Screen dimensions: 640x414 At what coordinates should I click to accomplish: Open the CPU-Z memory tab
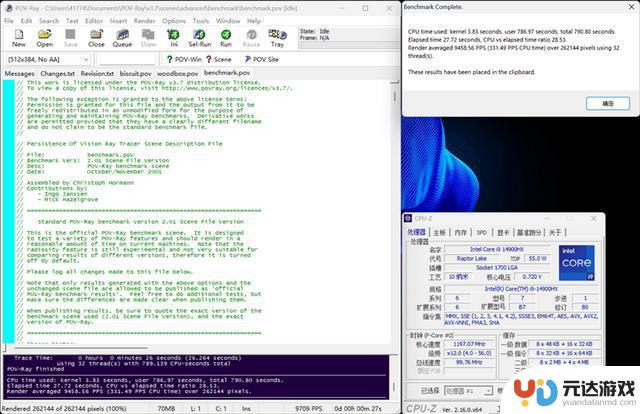point(460,232)
